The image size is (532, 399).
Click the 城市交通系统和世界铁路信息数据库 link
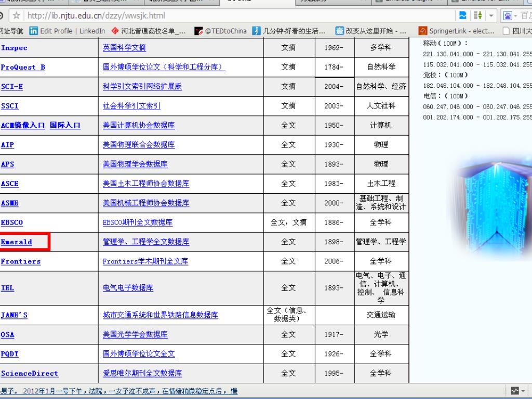point(161,315)
